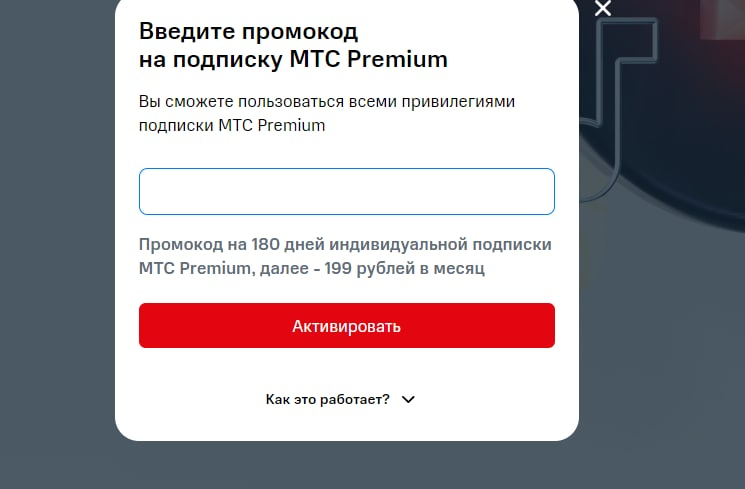Click the 199 рублей в месяц text
Image resolution: width=745 pixels, height=489 pixels.
tap(426, 269)
